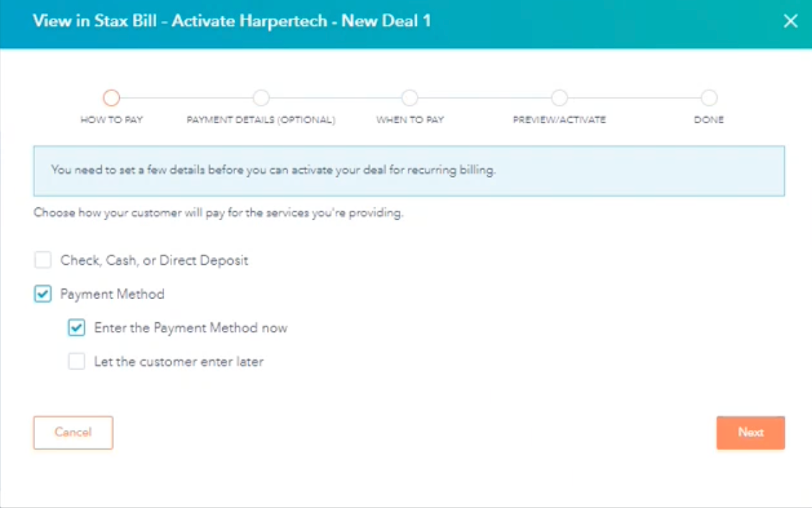The image size is (812, 508).
Task: Click the 'Enter the Payment Method now' label
Action: [191, 328]
